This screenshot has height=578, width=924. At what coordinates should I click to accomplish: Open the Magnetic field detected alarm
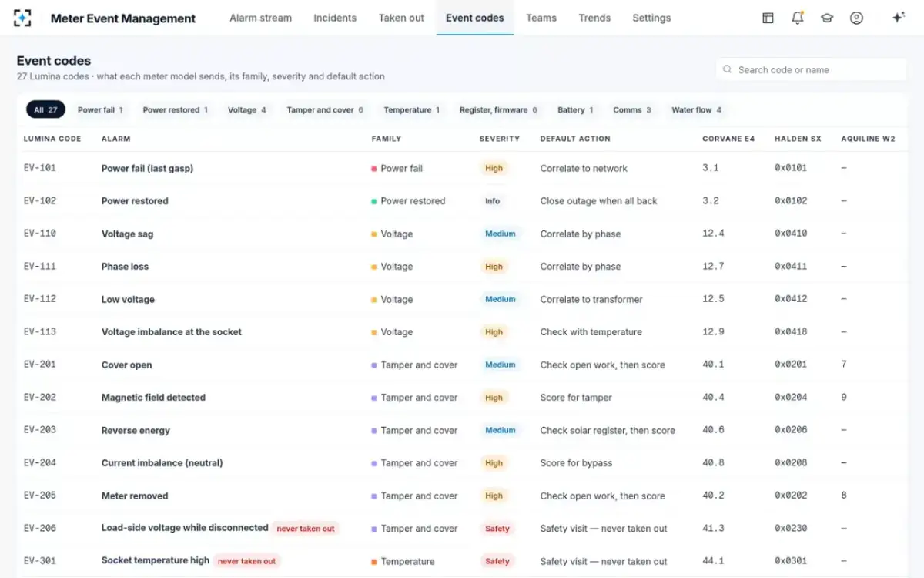click(x=153, y=398)
